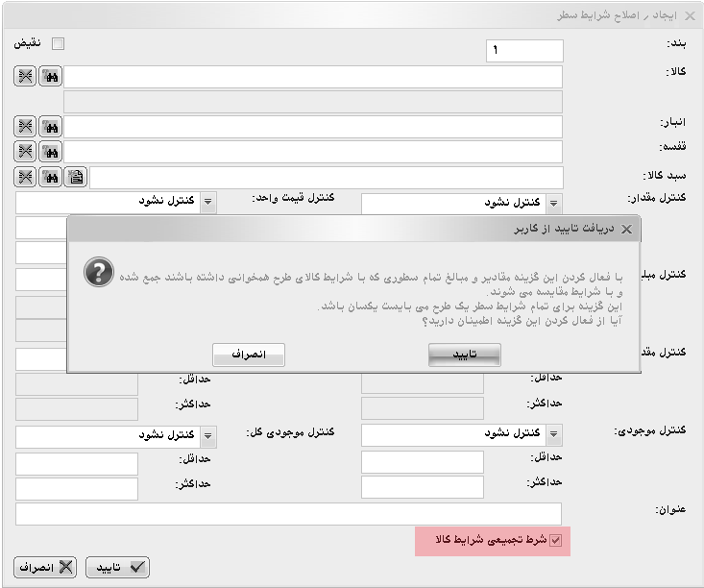Click the clear icon for کالا field
The height and width of the screenshot is (588, 704).
click(25, 77)
